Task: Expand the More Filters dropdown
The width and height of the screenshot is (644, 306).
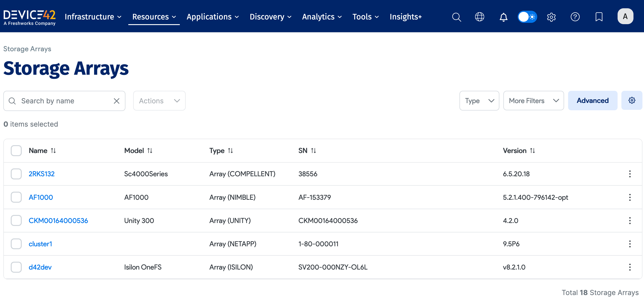Action: click(534, 100)
